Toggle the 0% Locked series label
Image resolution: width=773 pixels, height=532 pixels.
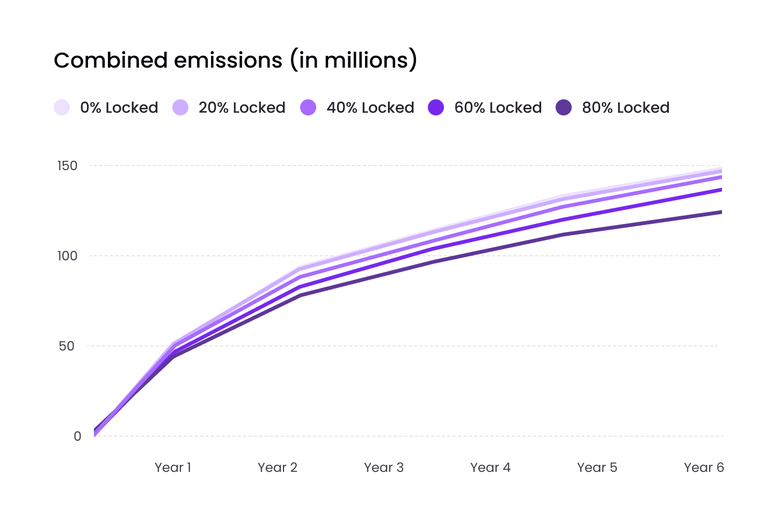coord(119,108)
